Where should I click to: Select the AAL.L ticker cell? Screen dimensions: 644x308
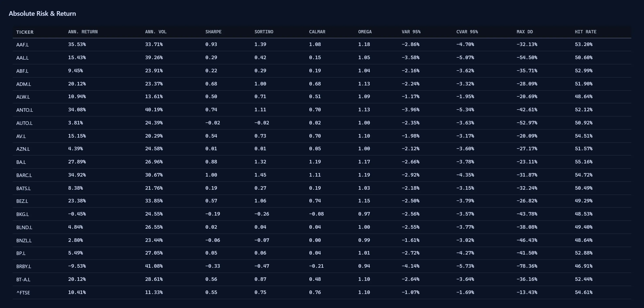pos(23,58)
